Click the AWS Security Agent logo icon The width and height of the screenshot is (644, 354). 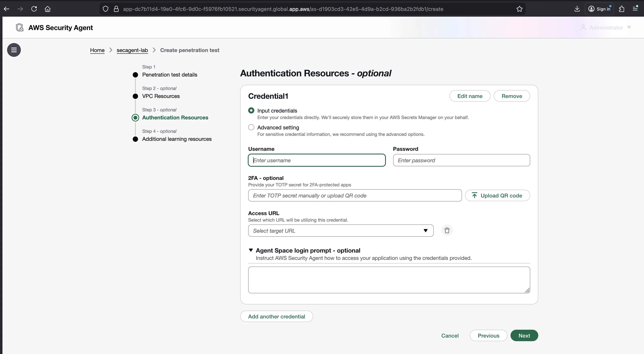(20, 28)
